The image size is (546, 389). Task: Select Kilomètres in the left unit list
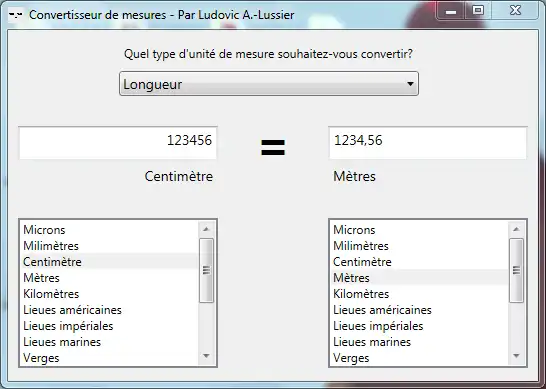click(x=109, y=294)
